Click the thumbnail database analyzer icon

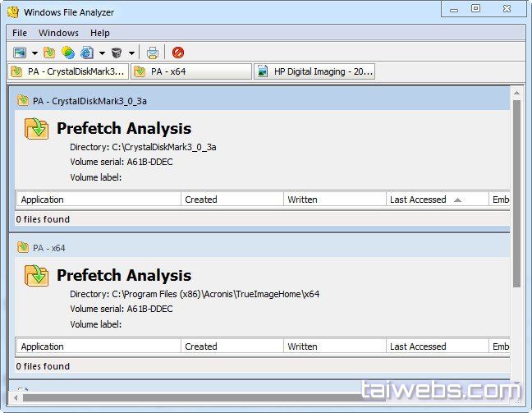point(20,53)
